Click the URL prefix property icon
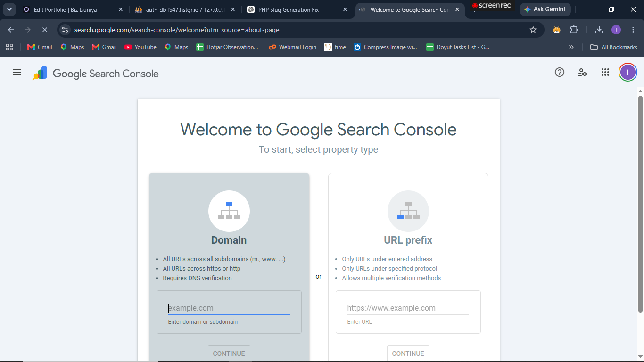 (408, 211)
